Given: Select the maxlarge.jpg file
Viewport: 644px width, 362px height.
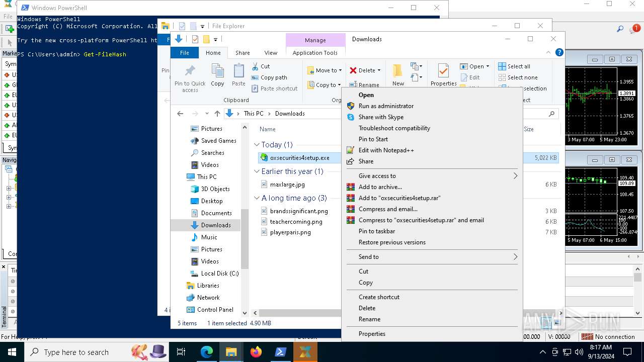Looking at the screenshot, I should (x=287, y=185).
